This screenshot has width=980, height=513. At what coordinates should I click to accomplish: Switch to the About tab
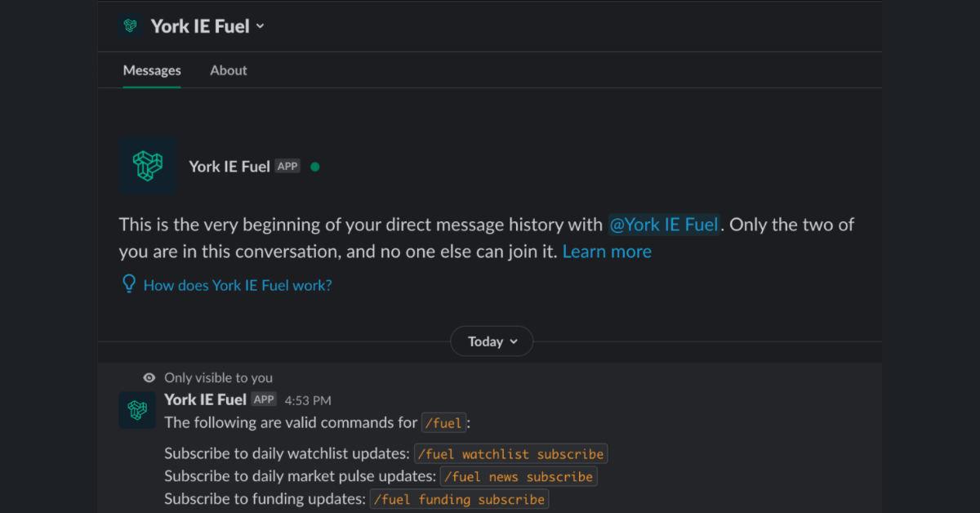click(228, 70)
